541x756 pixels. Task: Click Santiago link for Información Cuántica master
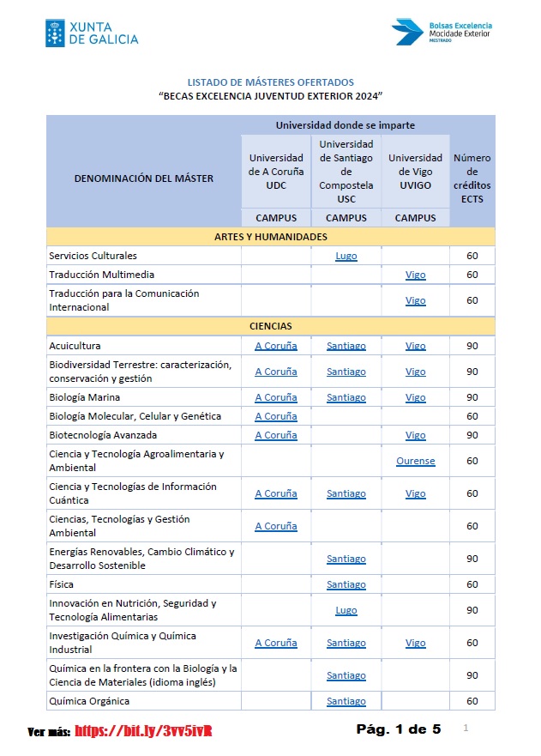click(x=346, y=493)
